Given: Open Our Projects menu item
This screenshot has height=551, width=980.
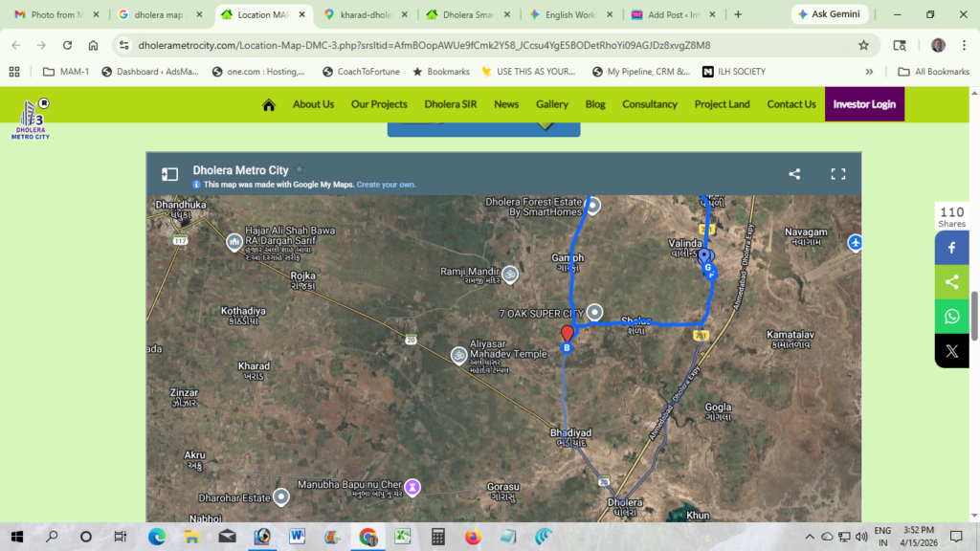Looking at the screenshot, I should [379, 104].
